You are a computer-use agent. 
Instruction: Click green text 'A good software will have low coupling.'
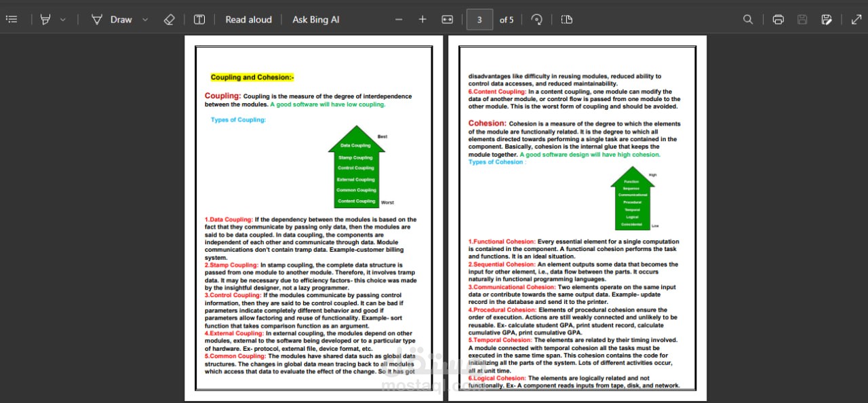tap(328, 104)
